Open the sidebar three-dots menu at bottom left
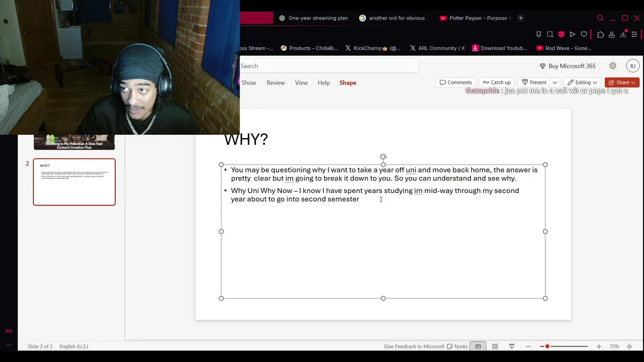Viewport: 644px width, 362px height. (x=9, y=345)
